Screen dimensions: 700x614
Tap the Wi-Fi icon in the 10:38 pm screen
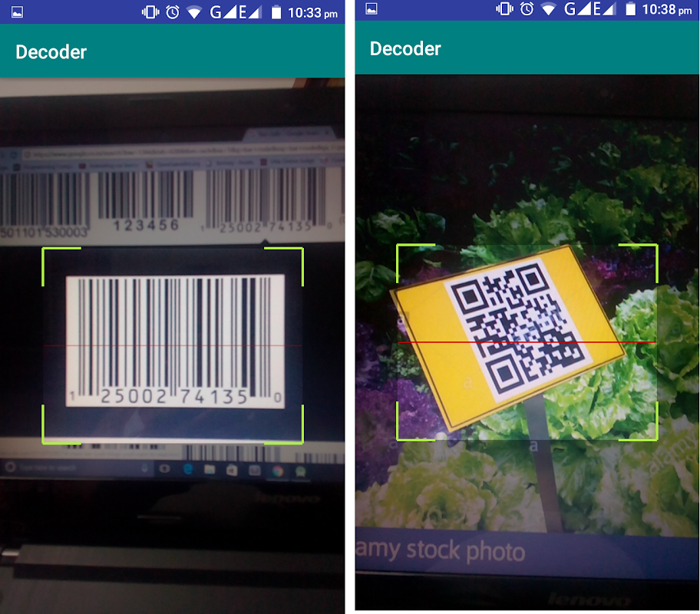549,9
